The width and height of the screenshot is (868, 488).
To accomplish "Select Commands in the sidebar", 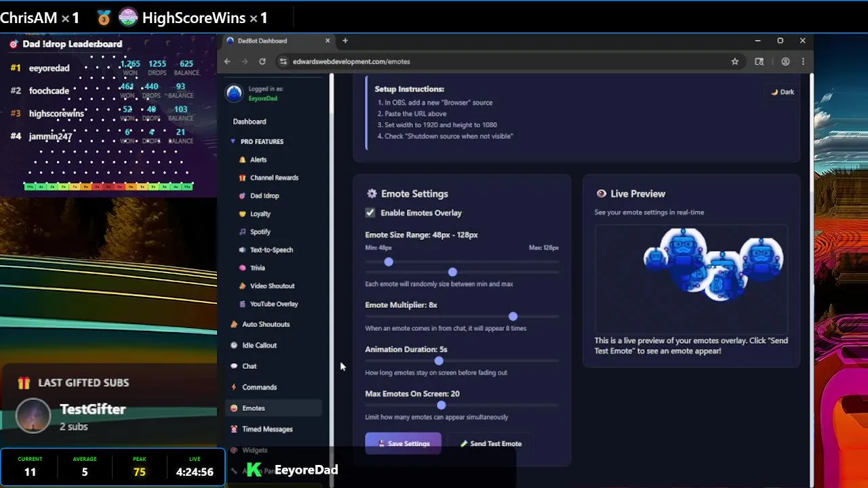I will coord(259,387).
